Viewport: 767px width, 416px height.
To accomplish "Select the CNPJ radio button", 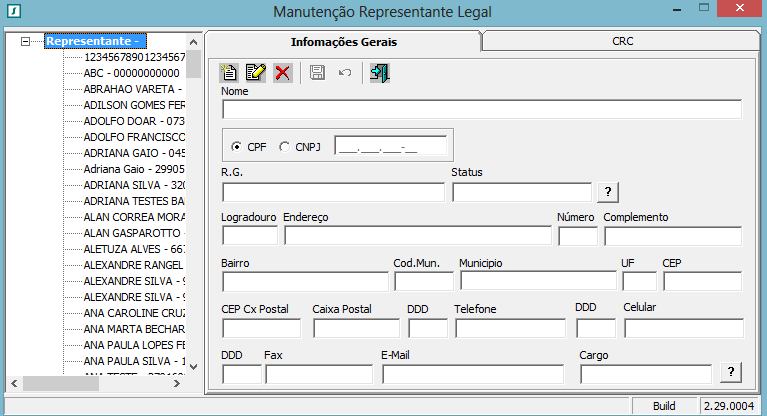I will coord(285,147).
